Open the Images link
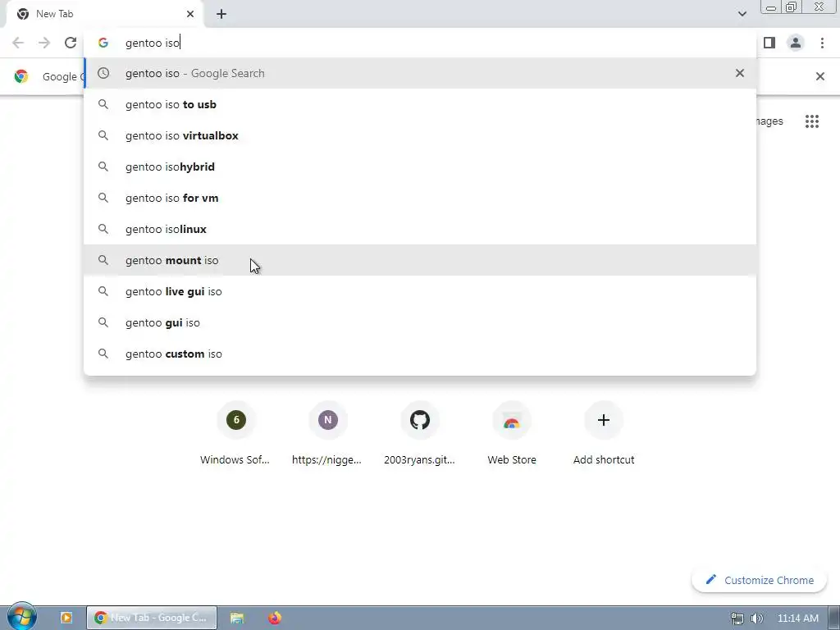 [769, 121]
